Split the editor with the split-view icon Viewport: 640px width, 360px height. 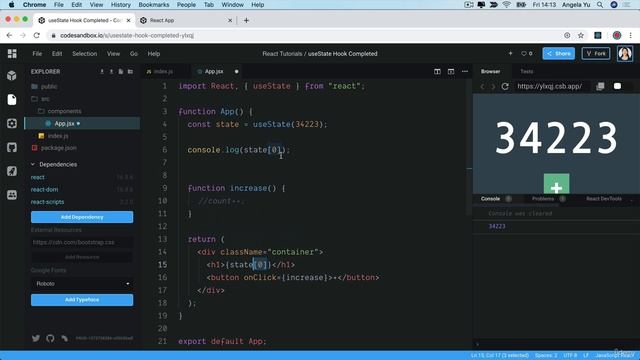(x=437, y=71)
